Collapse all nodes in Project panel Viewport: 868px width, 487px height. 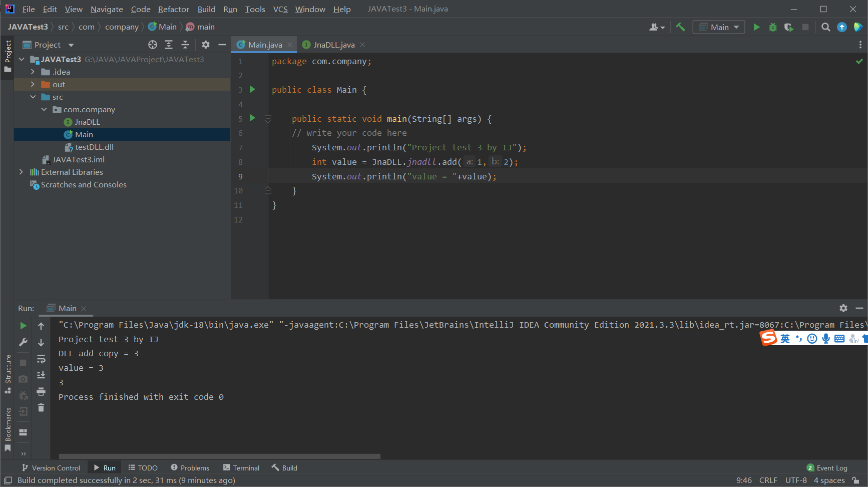pyautogui.click(x=185, y=45)
